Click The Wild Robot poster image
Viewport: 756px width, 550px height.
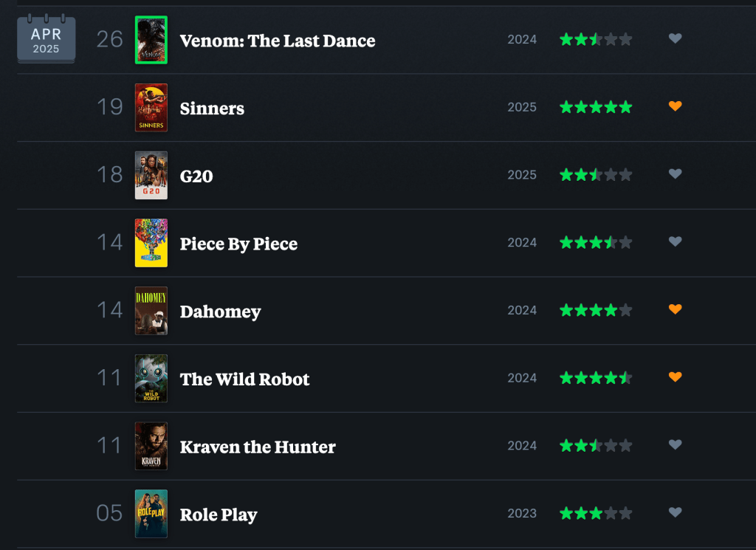click(x=151, y=379)
